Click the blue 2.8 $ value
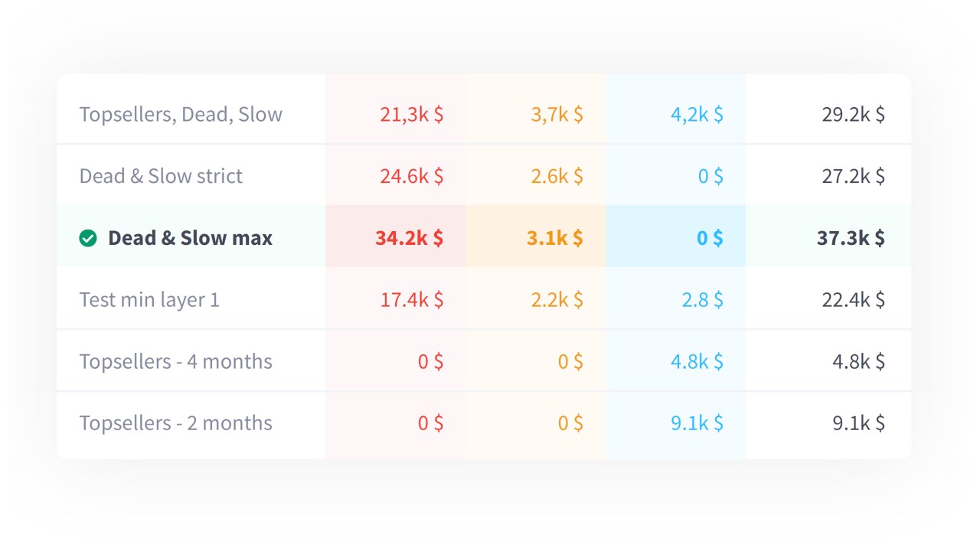The image size is (980, 551). 702,299
